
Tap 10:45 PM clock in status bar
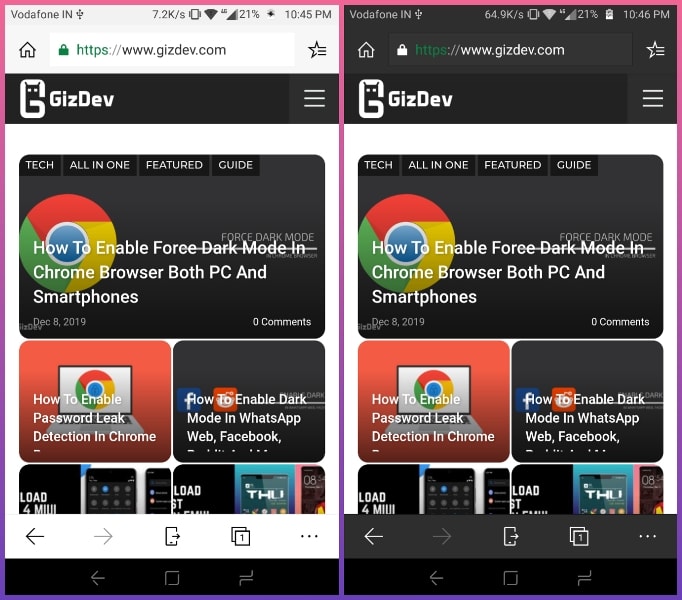308,14
